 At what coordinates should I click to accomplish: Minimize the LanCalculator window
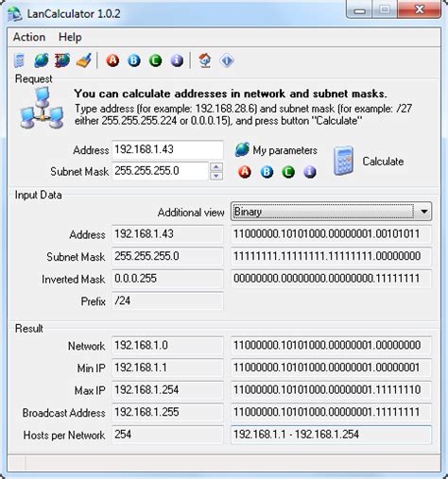click(x=359, y=10)
